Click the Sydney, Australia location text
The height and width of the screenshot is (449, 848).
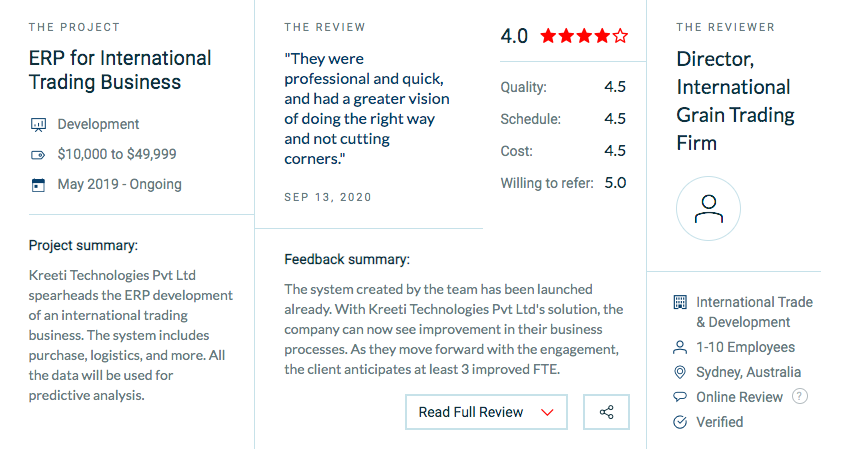click(748, 372)
